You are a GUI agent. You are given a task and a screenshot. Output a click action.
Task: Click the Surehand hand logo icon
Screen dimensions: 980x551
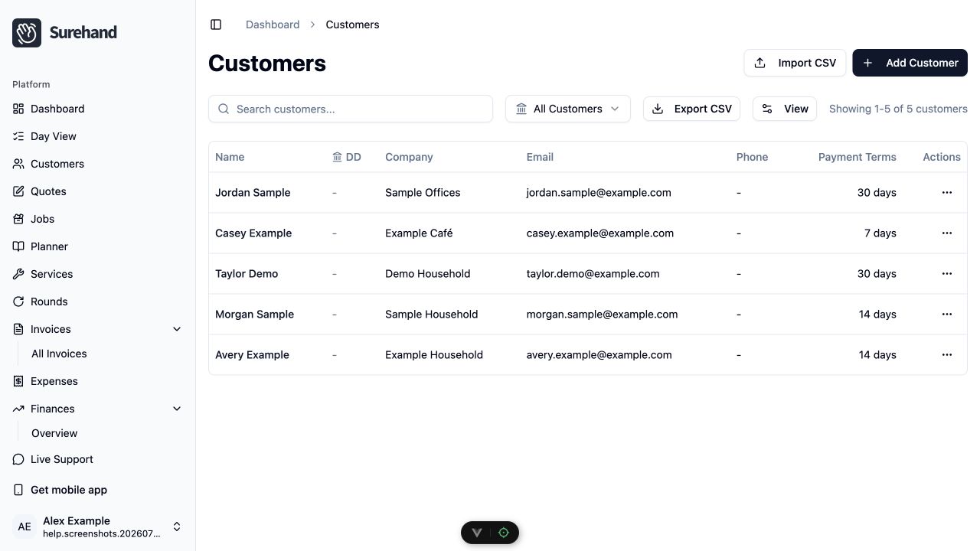pos(27,33)
